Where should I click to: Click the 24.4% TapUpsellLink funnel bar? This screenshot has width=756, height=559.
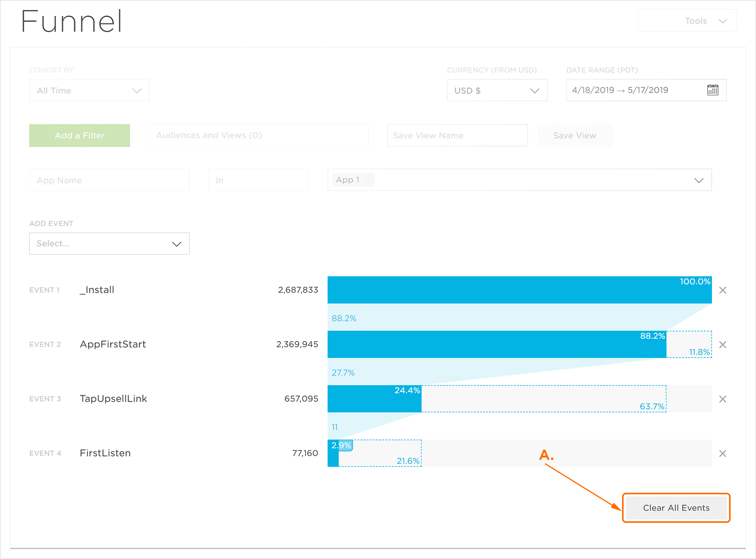coord(374,399)
